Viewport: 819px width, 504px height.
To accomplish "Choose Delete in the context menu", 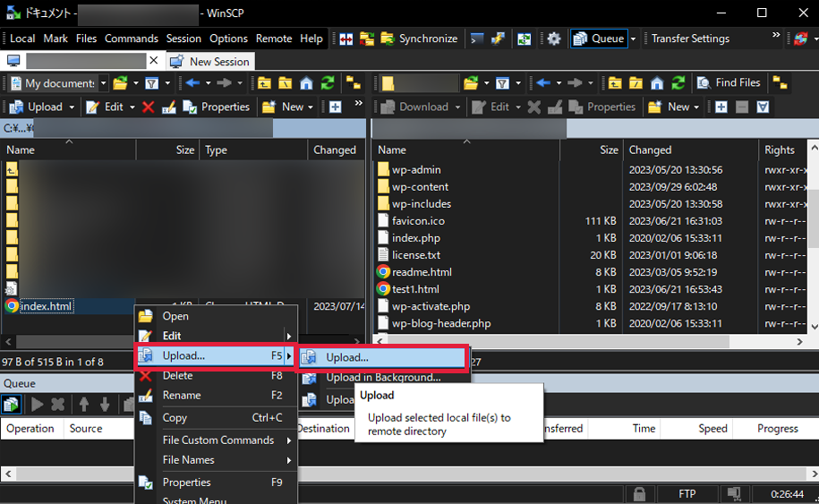I will (x=217, y=375).
